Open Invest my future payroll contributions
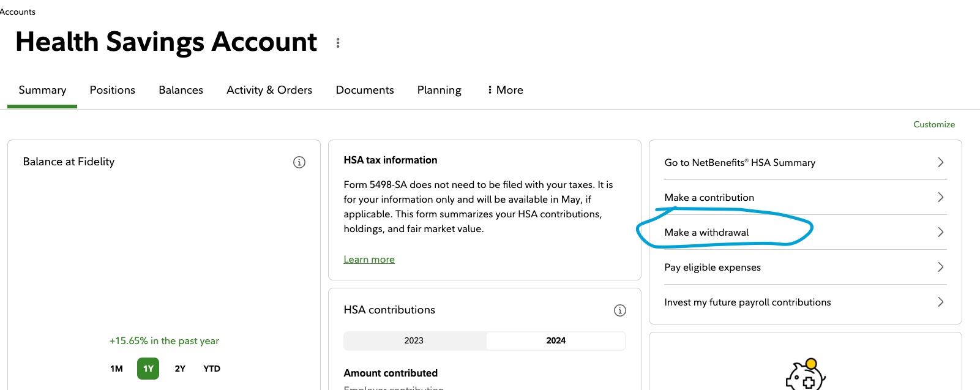 point(805,302)
